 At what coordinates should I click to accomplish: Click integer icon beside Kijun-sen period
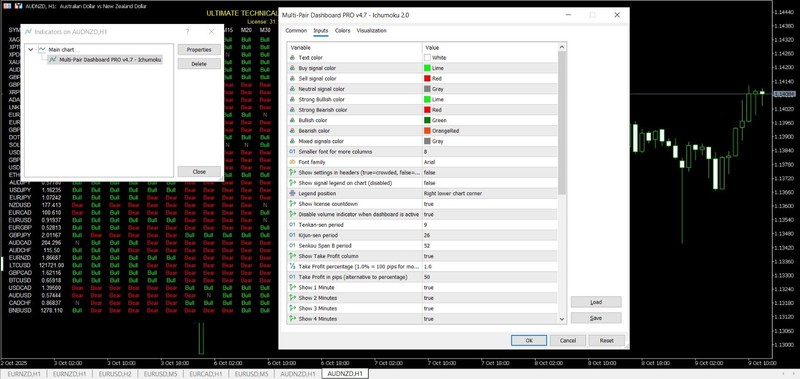(x=292, y=235)
